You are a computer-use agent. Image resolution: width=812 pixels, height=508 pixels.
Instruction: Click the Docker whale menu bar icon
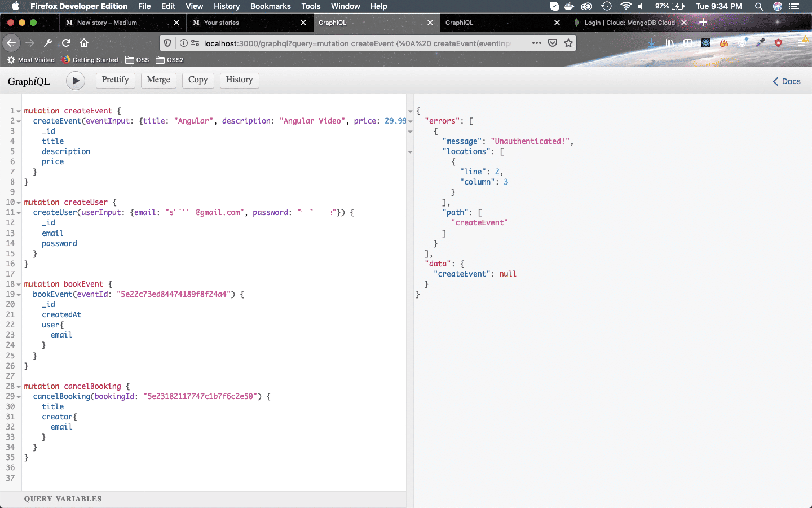pos(570,6)
